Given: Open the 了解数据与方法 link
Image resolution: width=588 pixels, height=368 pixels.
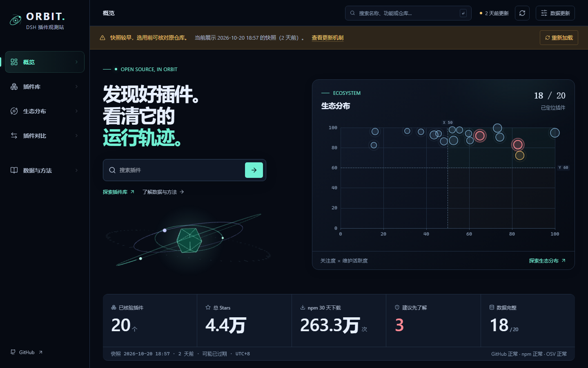Looking at the screenshot, I should (163, 192).
